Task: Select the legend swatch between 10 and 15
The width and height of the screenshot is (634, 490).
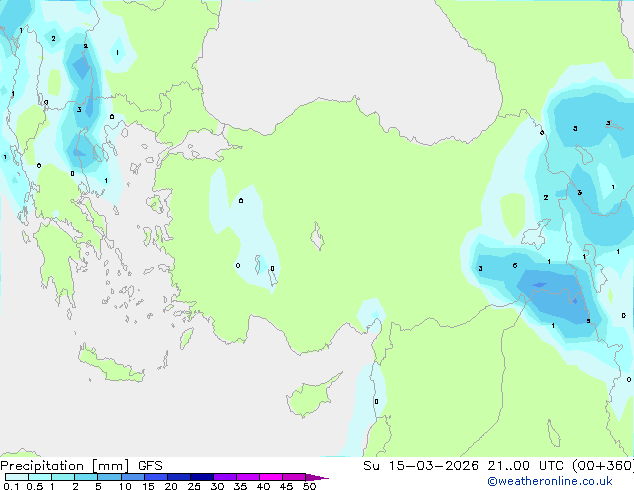Action: pos(132,477)
